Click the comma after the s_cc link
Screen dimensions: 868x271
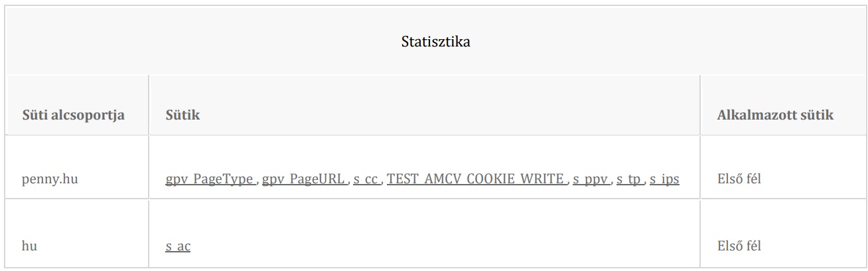click(x=382, y=182)
